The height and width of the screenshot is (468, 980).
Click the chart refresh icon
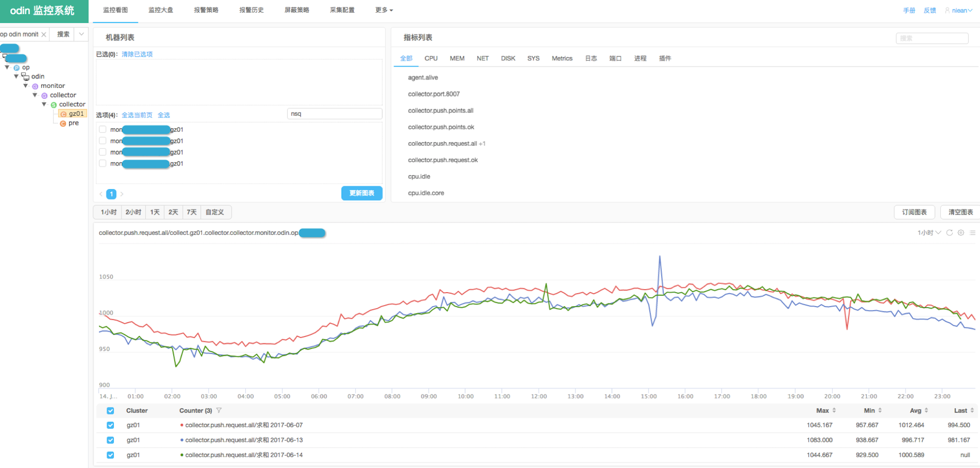pos(949,232)
